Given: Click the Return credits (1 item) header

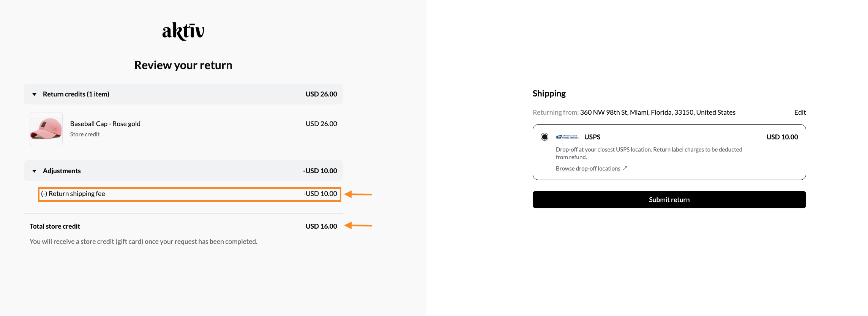Looking at the screenshot, I should pyautogui.click(x=76, y=94).
